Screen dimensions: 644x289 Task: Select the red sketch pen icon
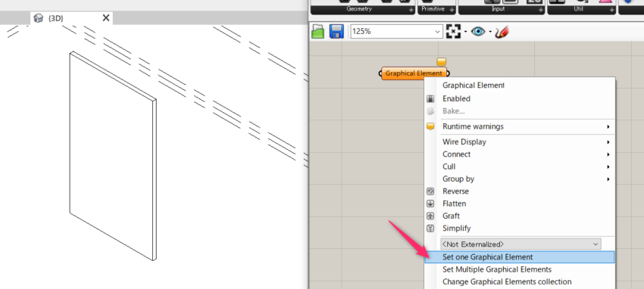(502, 32)
